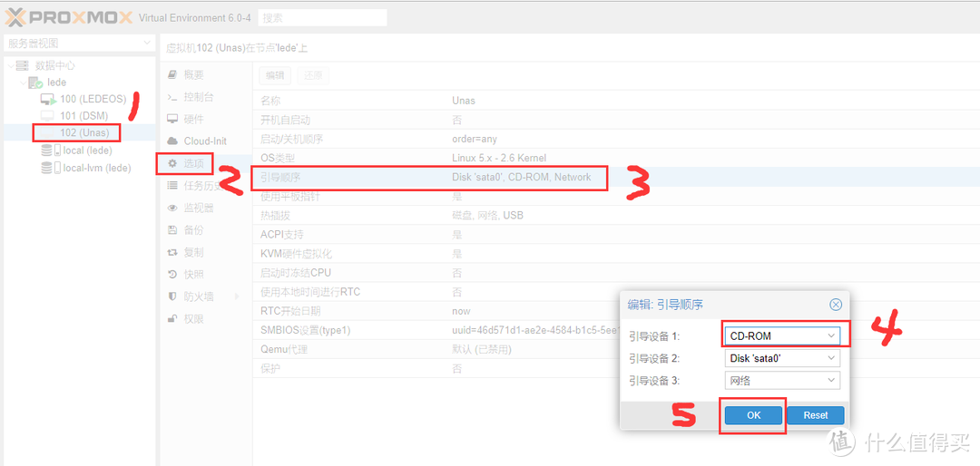Open the 概要 summary tab icon
Viewport: 980px width, 466px height.
(x=172, y=74)
